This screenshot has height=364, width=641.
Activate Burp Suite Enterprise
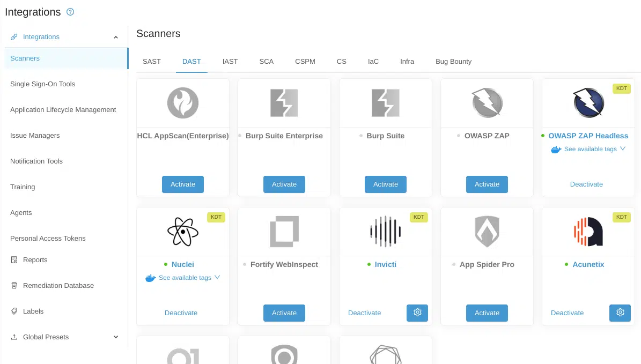284,184
